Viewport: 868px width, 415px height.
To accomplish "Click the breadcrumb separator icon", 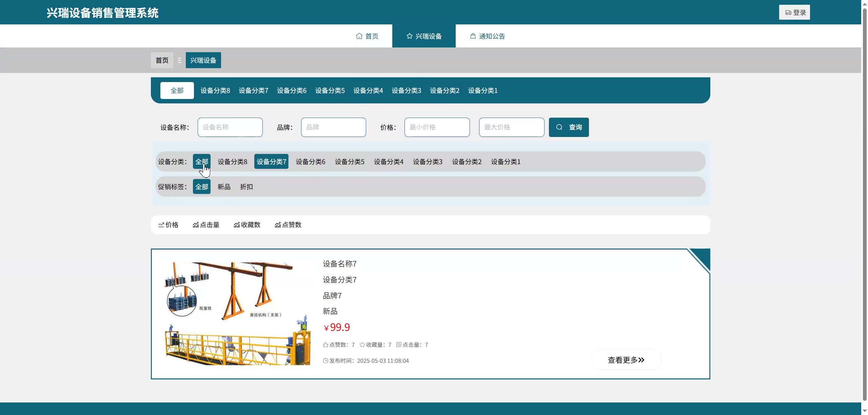I will tap(179, 60).
